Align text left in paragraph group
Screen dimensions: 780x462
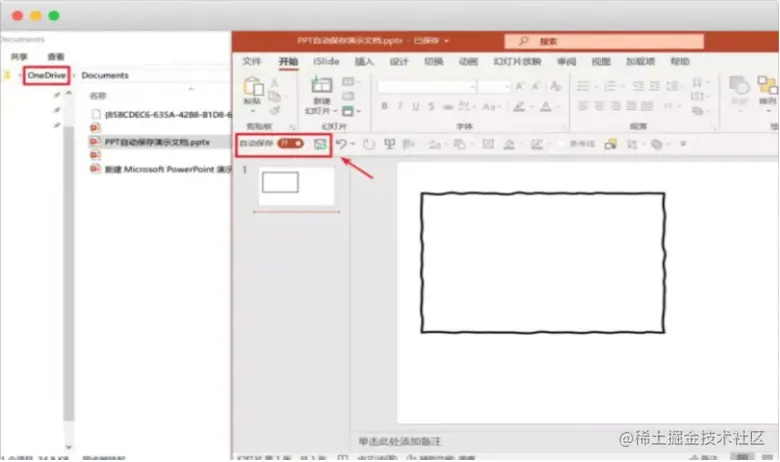[584, 105]
